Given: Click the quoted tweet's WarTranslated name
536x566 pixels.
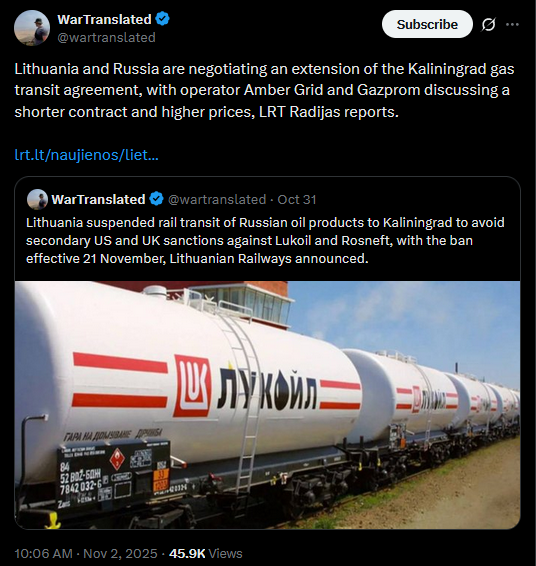Looking at the screenshot, I should [98, 199].
